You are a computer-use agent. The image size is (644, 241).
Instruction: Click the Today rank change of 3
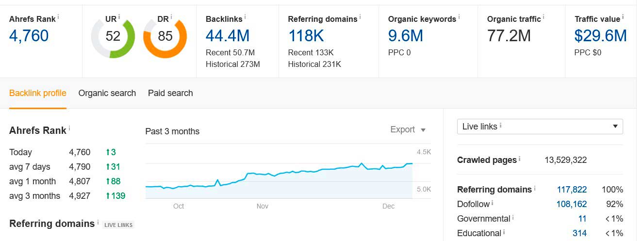tap(111, 152)
